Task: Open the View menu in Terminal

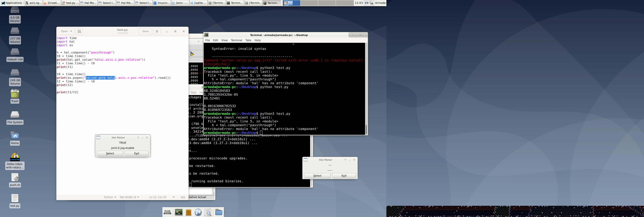Action: 225,40
